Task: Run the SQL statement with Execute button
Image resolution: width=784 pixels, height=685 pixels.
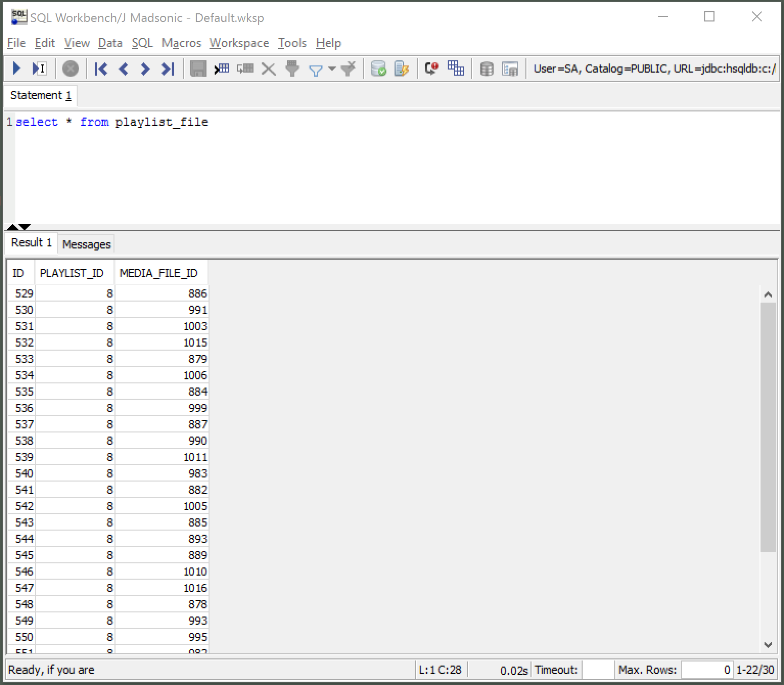Action: tap(16, 68)
